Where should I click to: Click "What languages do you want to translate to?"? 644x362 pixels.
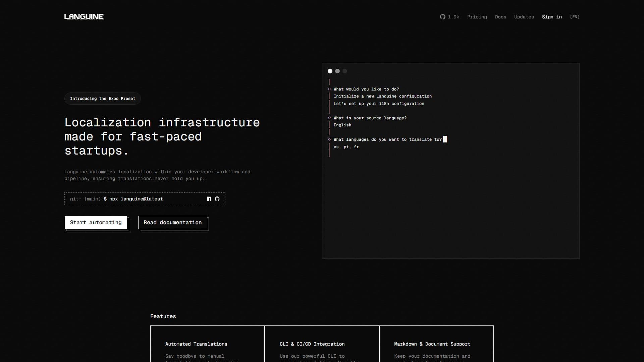(x=388, y=139)
